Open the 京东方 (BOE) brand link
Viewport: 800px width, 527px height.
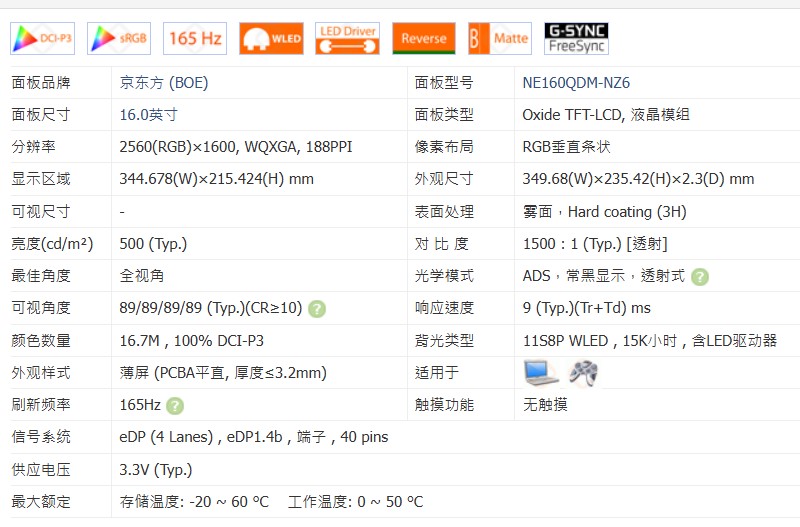pos(164,83)
